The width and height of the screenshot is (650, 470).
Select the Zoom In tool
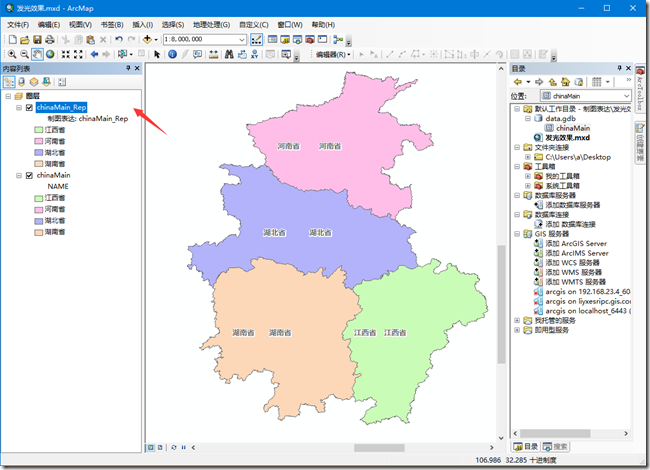pyautogui.click(x=12, y=54)
